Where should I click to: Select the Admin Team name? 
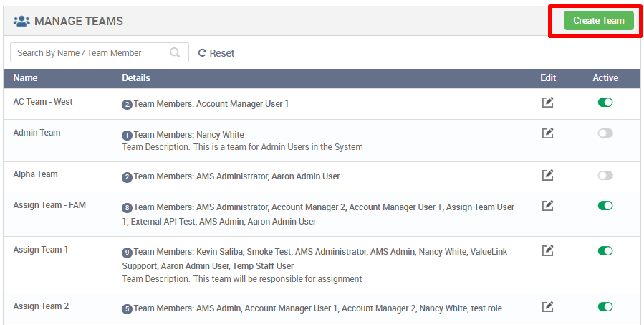click(37, 133)
